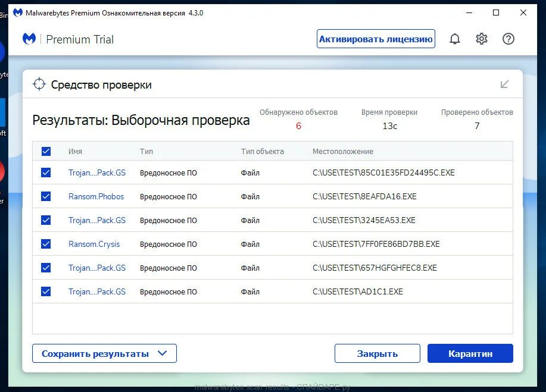Open Trojan link for 85C01E35FD24495C.EXE
This screenshot has width=546, height=392.
(97, 173)
